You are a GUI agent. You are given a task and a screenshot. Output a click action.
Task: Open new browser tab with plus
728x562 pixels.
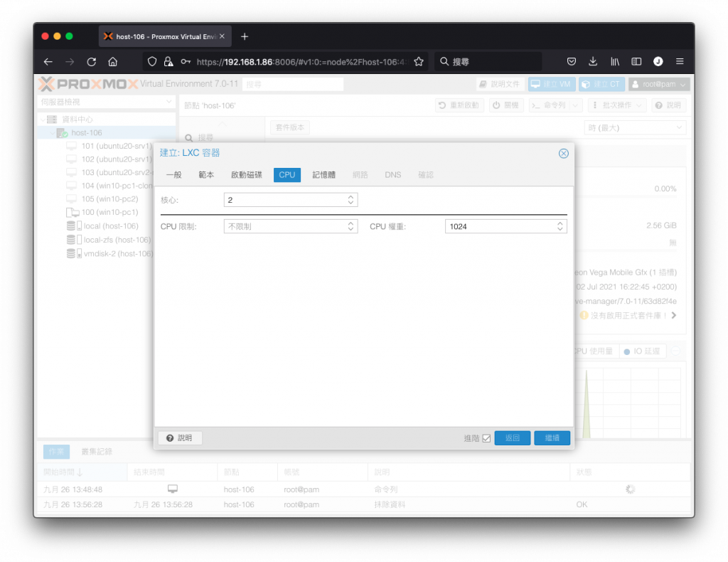pyautogui.click(x=245, y=36)
